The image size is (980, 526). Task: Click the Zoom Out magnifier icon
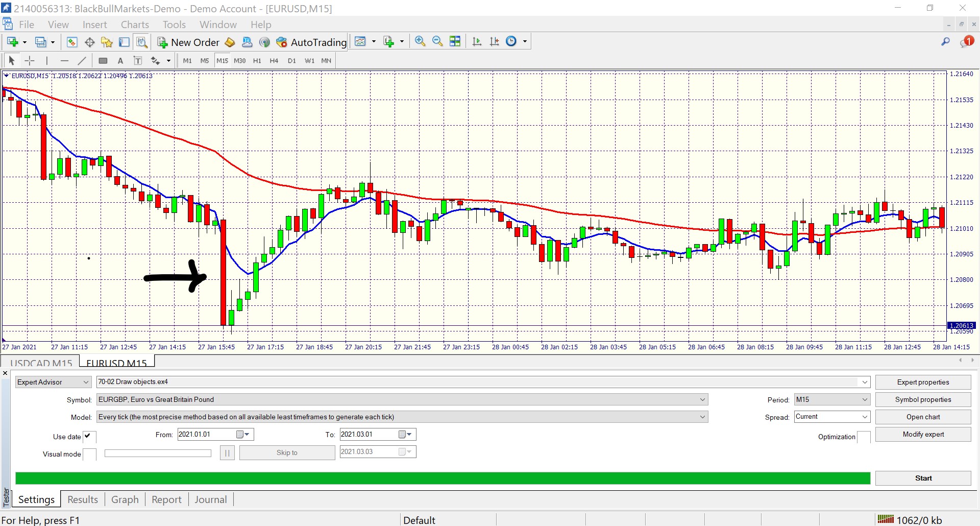(437, 42)
